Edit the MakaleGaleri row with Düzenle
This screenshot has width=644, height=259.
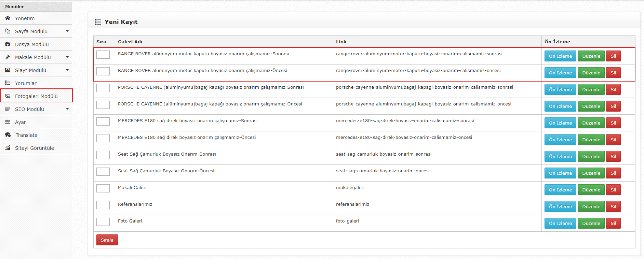(x=591, y=190)
